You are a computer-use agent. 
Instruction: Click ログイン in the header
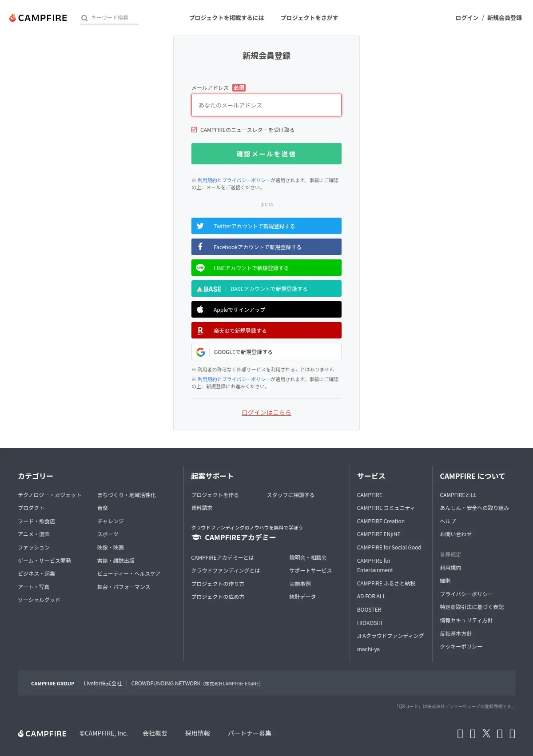pyautogui.click(x=467, y=18)
